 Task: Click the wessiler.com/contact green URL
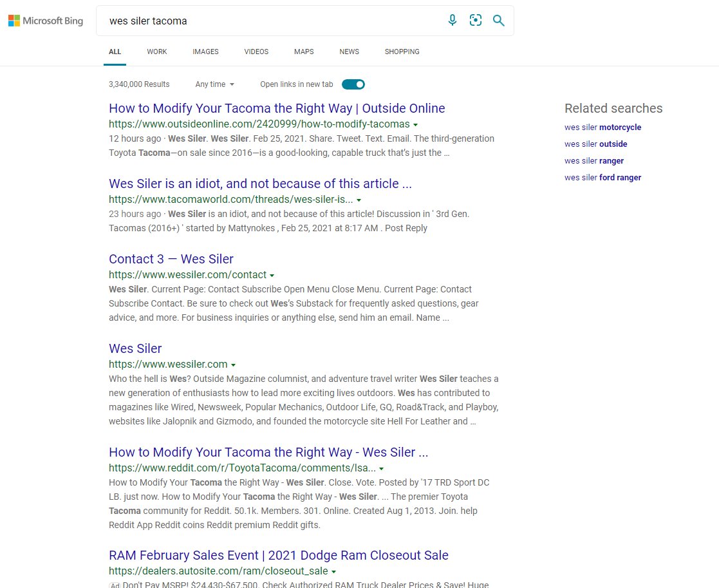[x=187, y=275]
